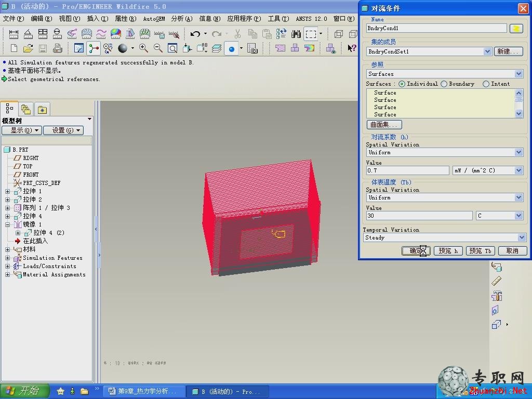Image resolution: width=532 pixels, height=399 pixels.
Task: Click the distance measure tool icon
Action: point(14,34)
